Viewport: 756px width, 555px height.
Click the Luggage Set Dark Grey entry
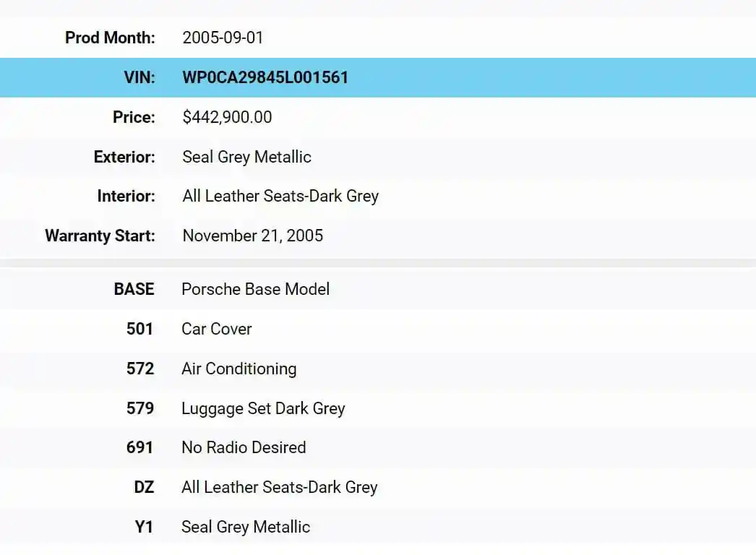point(263,408)
